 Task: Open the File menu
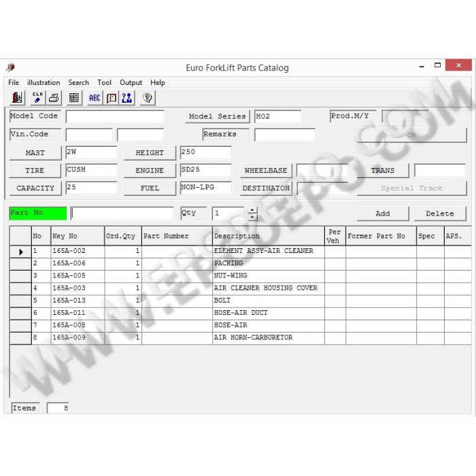coord(14,82)
